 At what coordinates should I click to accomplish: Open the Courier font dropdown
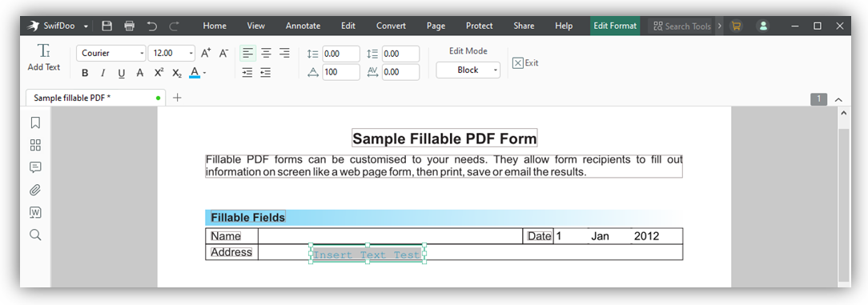click(x=111, y=53)
